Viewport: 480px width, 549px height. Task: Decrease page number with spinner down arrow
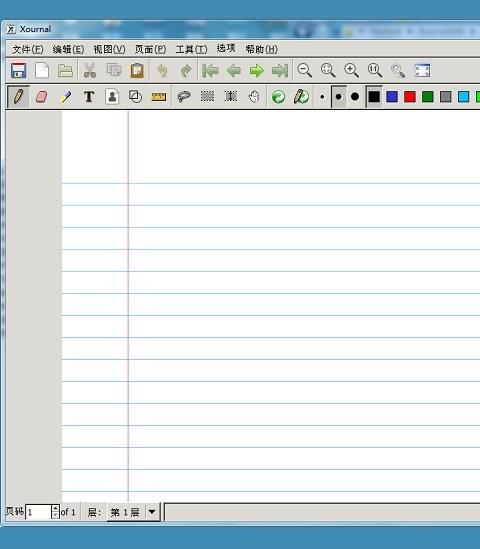(x=55, y=515)
